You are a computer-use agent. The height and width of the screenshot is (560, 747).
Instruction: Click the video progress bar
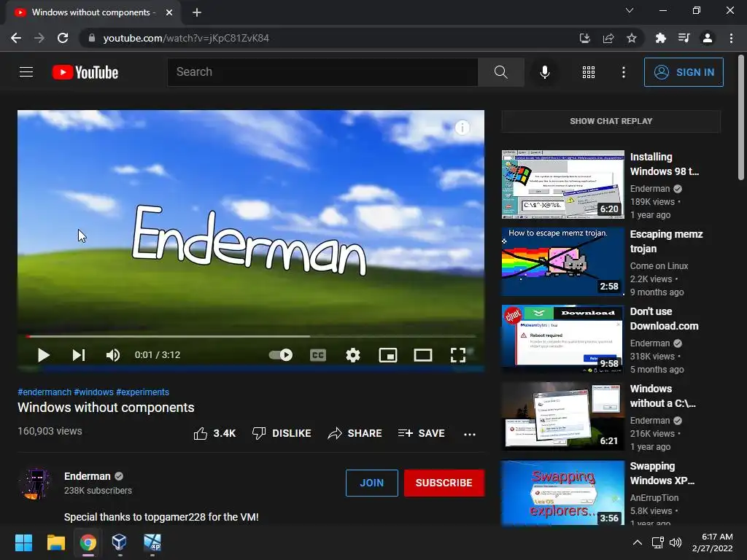point(251,336)
